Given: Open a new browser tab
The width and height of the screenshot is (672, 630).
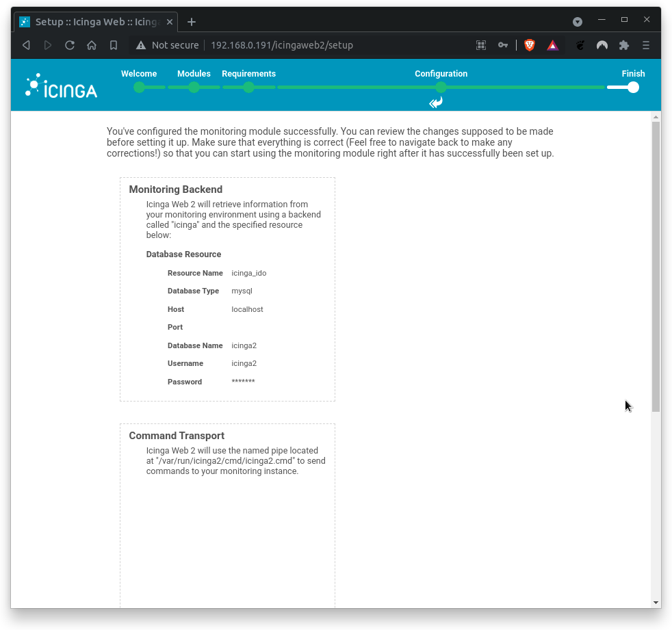Looking at the screenshot, I should (191, 21).
